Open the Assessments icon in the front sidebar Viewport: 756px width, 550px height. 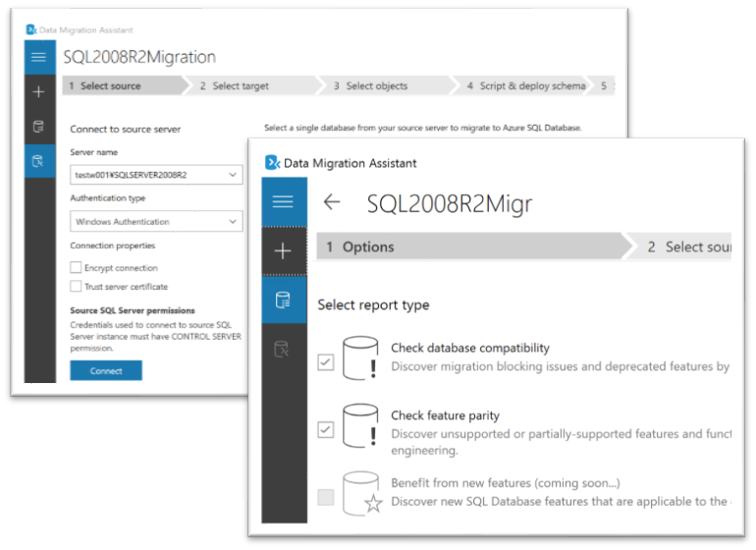283,300
